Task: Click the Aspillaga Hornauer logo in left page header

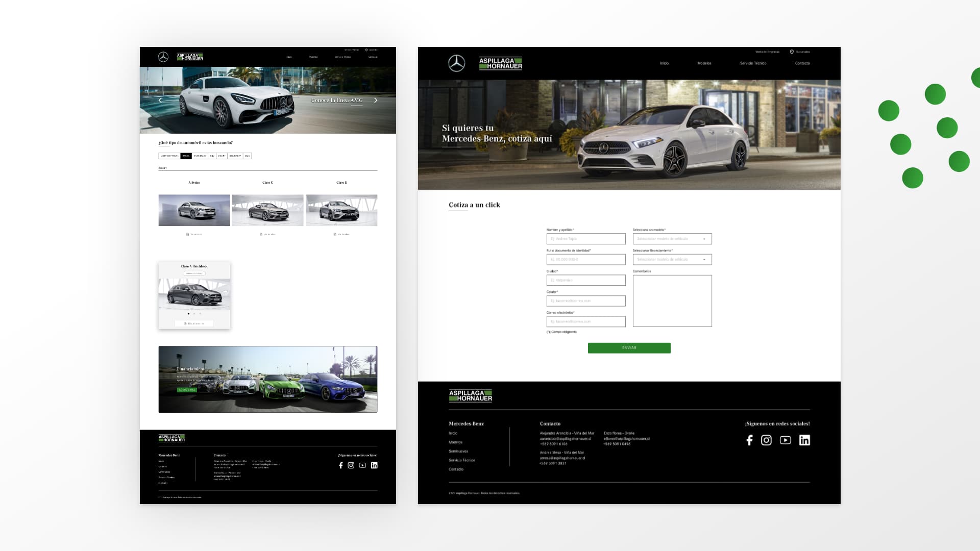Action: coord(190,57)
